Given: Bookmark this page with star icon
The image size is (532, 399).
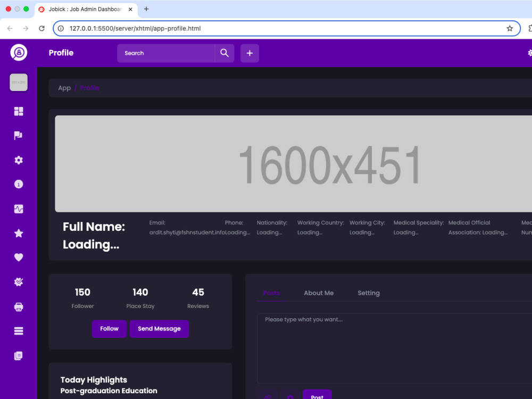Looking at the screenshot, I should pos(510,29).
